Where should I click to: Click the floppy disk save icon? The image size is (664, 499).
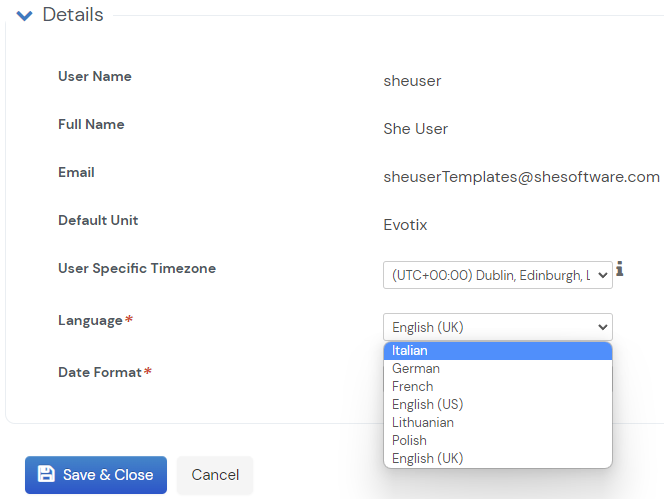coord(45,474)
